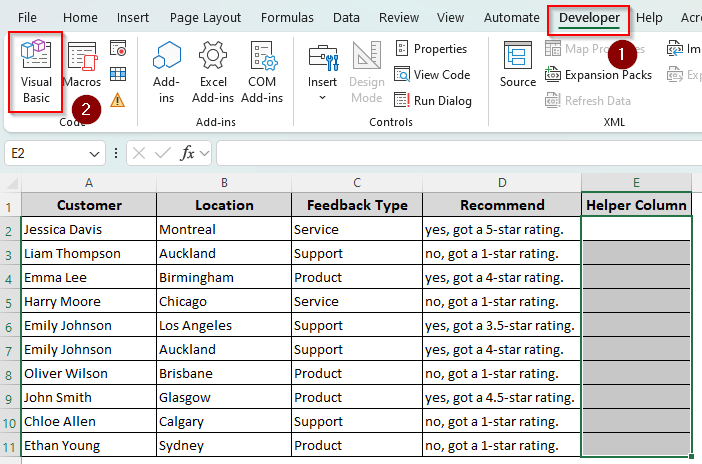Expand the Name Box dropdown
This screenshot has height=464, width=702.
(x=94, y=154)
